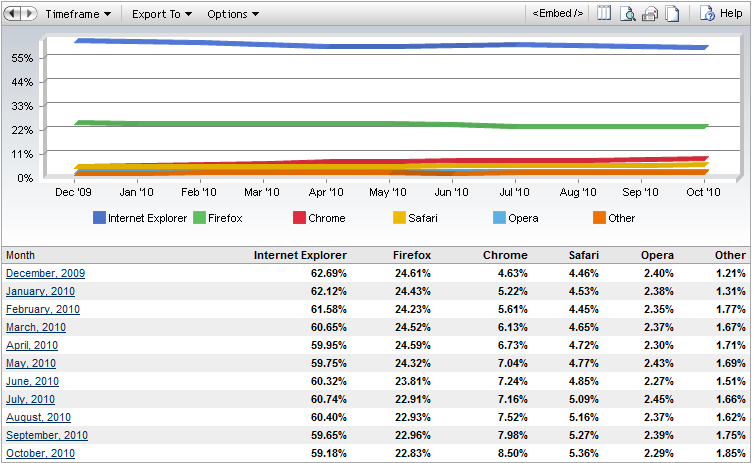Click the Month column header

20,255
